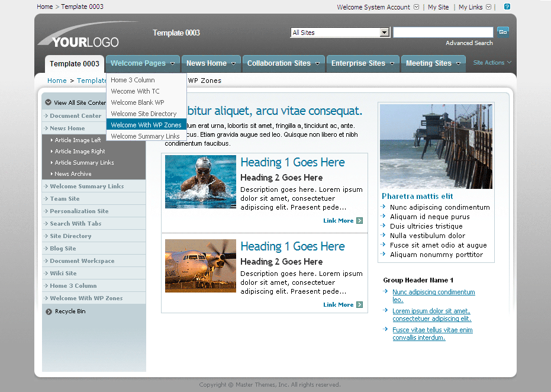Click the green arrow beside first Link More
The height and width of the screenshot is (392, 551).
click(359, 220)
